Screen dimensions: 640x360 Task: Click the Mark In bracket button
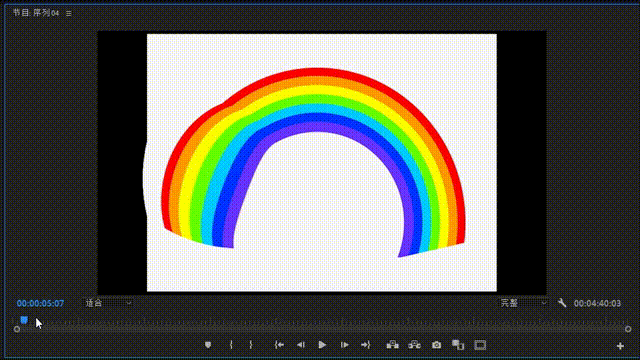(231, 345)
